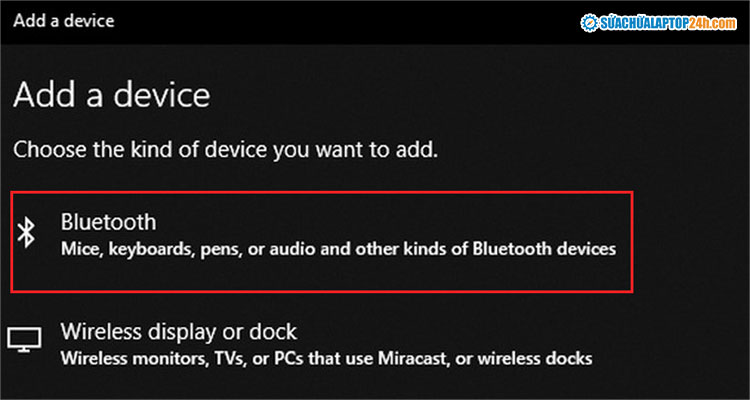The width and height of the screenshot is (750, 400).
Task: Click the Bluetooth symbol icon
Action: [28, 234]
